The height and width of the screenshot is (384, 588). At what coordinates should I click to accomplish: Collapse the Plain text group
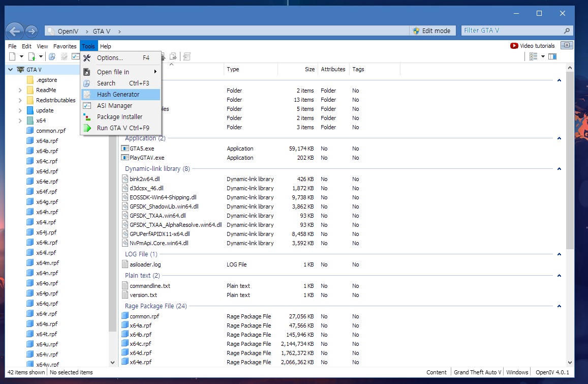(x=559, y=276)
